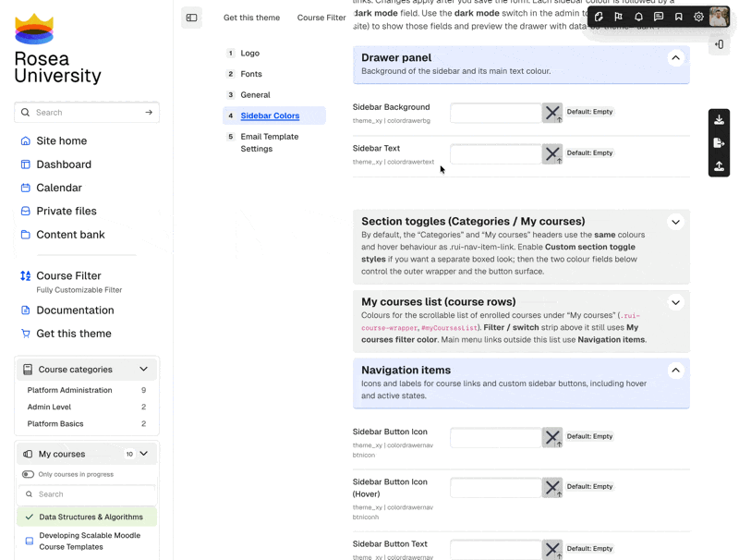Click the bookmark icon in dark toolbar
Viewport: 739px width, 560px height.
(x=679, y=17)
